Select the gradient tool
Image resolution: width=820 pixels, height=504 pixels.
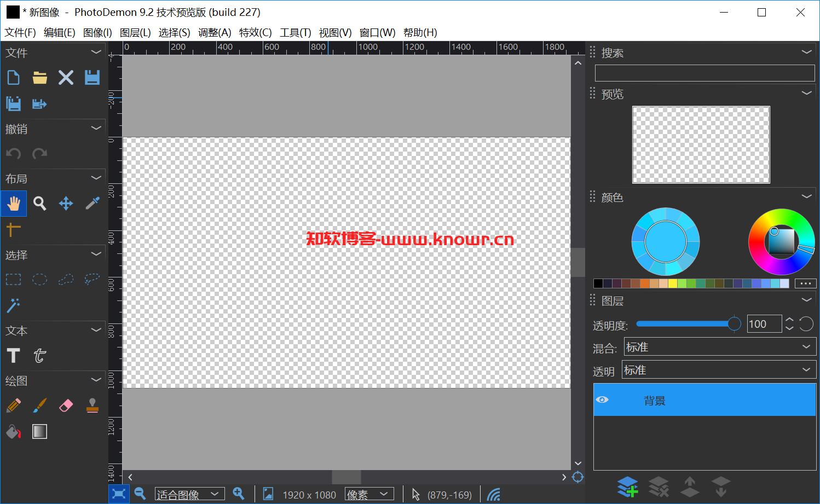tap(39, 432)
